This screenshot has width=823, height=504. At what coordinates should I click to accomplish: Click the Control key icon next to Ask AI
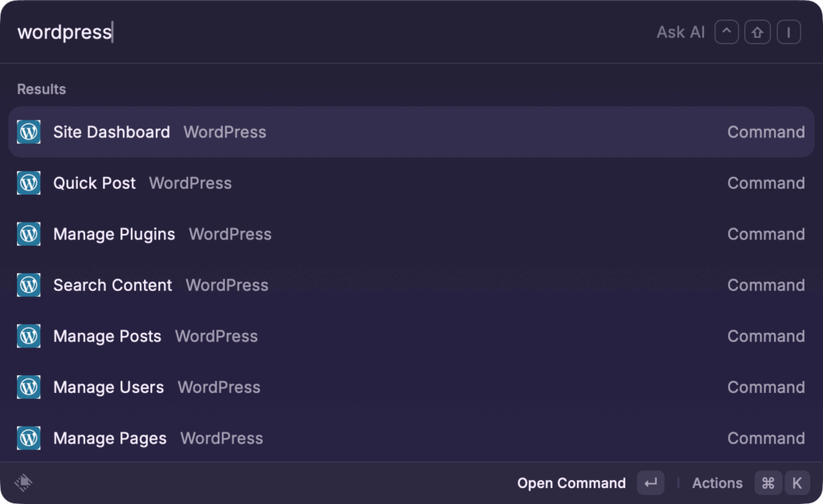coord(727,32)
